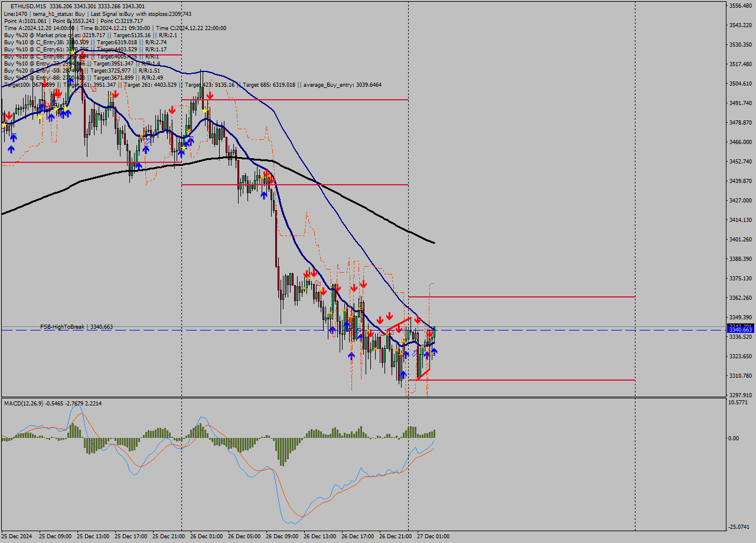Click price axis label 3530.350
Viewport: 756px width, 543px height.
click(x=741, y=45)
